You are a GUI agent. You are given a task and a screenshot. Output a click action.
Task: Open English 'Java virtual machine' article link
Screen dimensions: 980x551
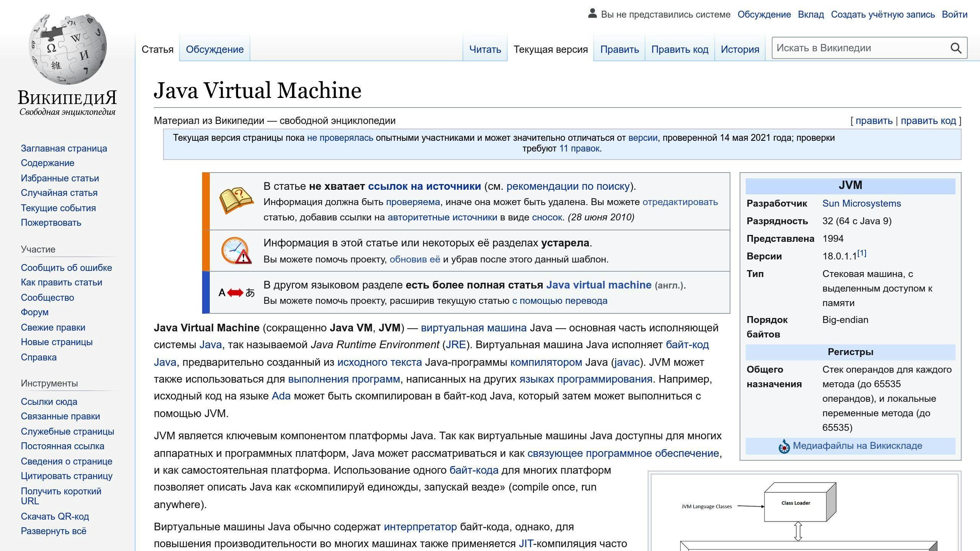pos(599,285)
